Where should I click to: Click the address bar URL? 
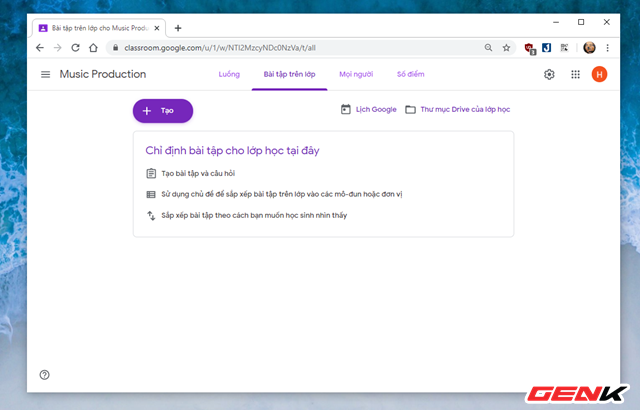point(220,48)
